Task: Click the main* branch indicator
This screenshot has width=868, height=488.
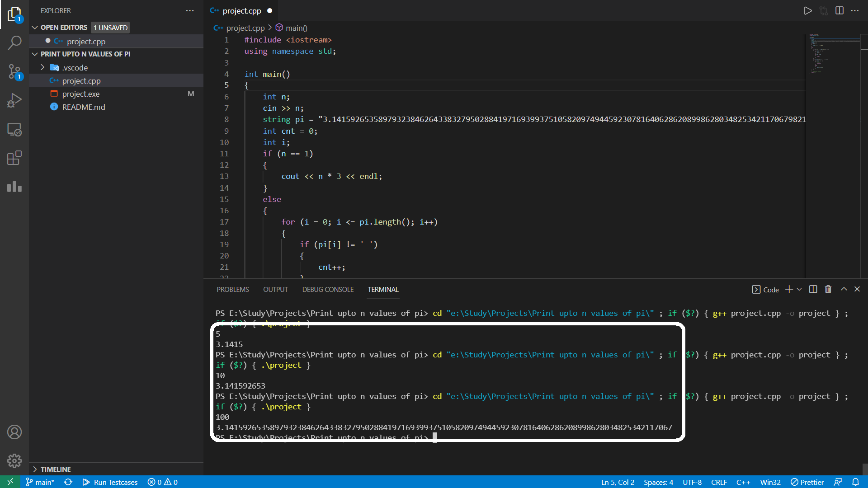Action: pyautogui.click(x=40, y=482)
